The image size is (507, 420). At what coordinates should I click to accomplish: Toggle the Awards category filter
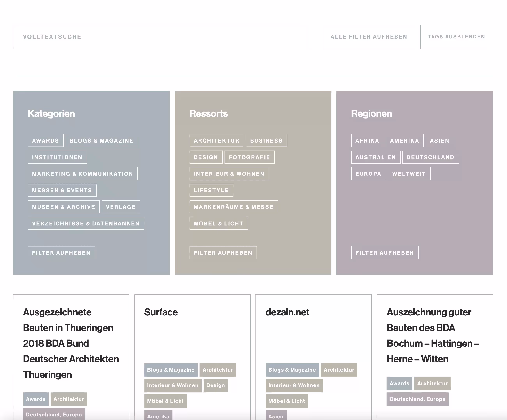(x=45, y=140)
